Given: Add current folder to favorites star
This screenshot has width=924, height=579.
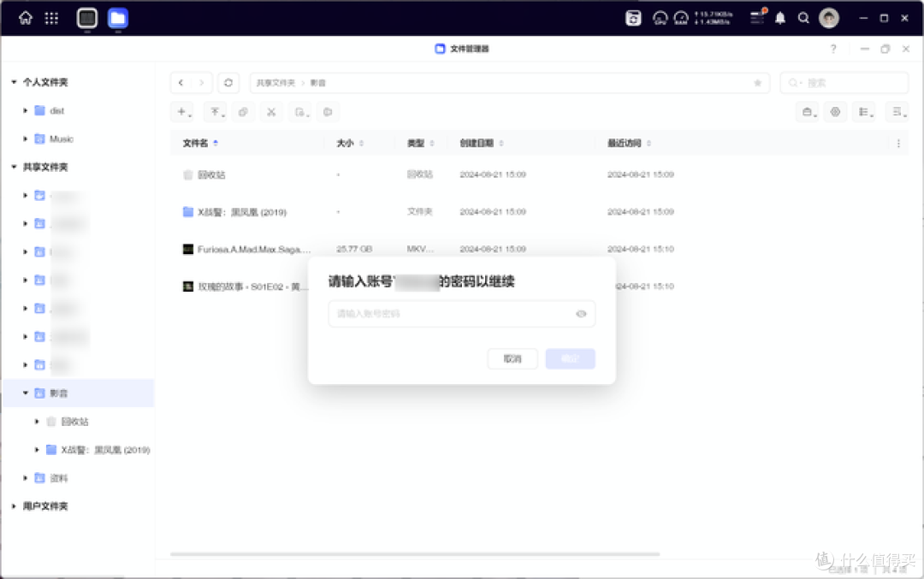Looking at the screenshot, I should tap(758, 82).
